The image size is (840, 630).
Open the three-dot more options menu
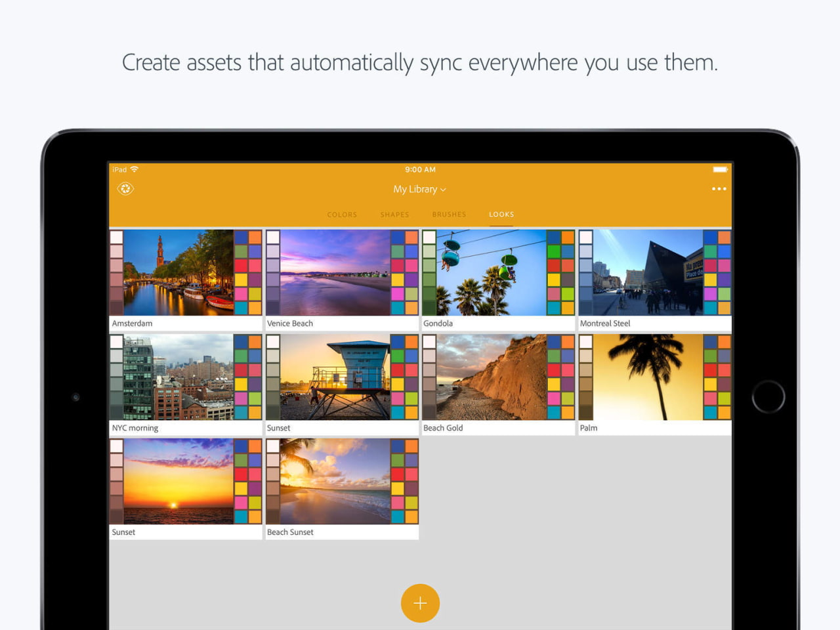coord(719,189)
